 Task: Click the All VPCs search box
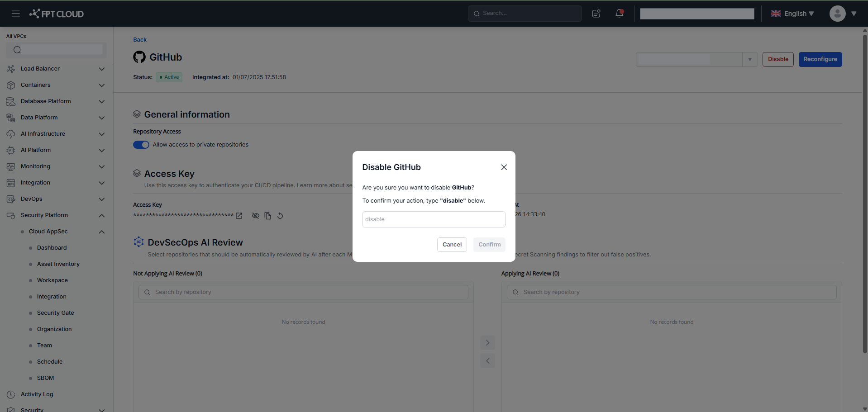[x=57, y=50]
